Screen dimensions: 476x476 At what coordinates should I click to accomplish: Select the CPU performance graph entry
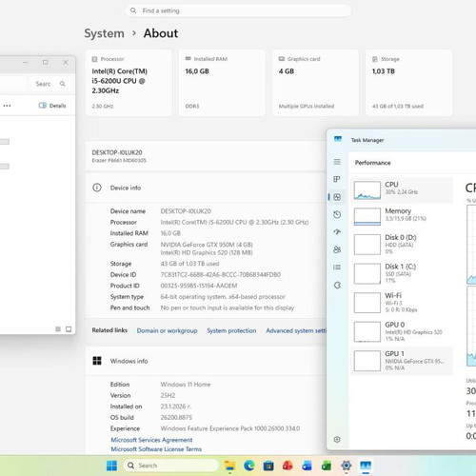point(402,189)
